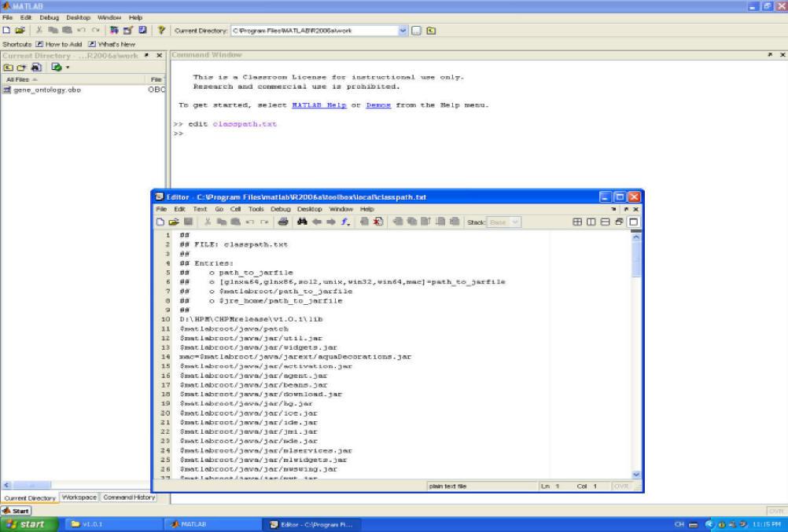Open the Editor's Cell menu
The image size is (788, 532).
tap(235, 209)
